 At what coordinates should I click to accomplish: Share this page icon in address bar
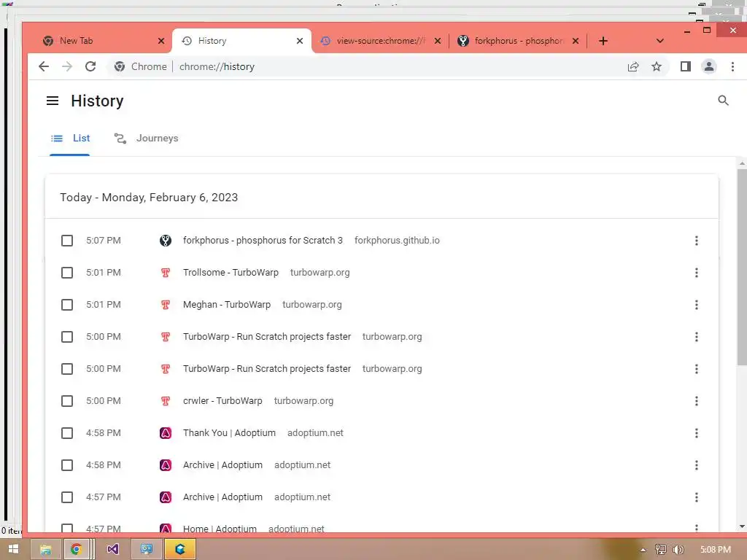tap(633, 66)
